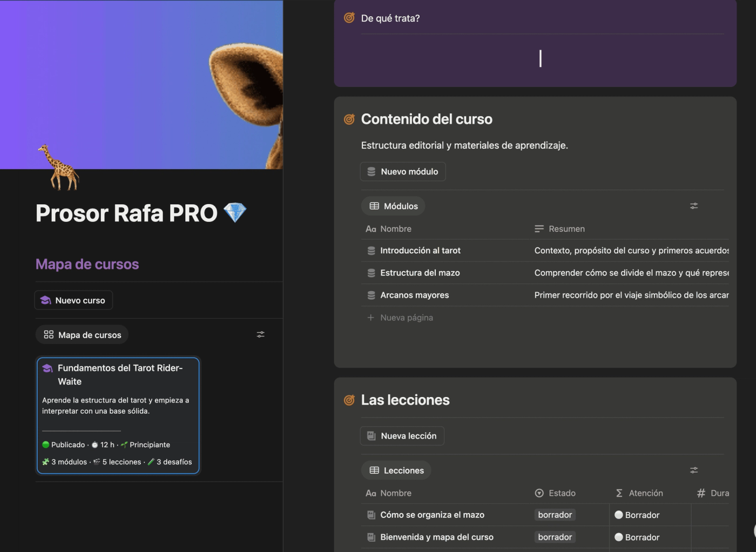This screenshot has height=552, width=756.
Task: Click target icon beside De qué trata?
Action: coord(349,18)
